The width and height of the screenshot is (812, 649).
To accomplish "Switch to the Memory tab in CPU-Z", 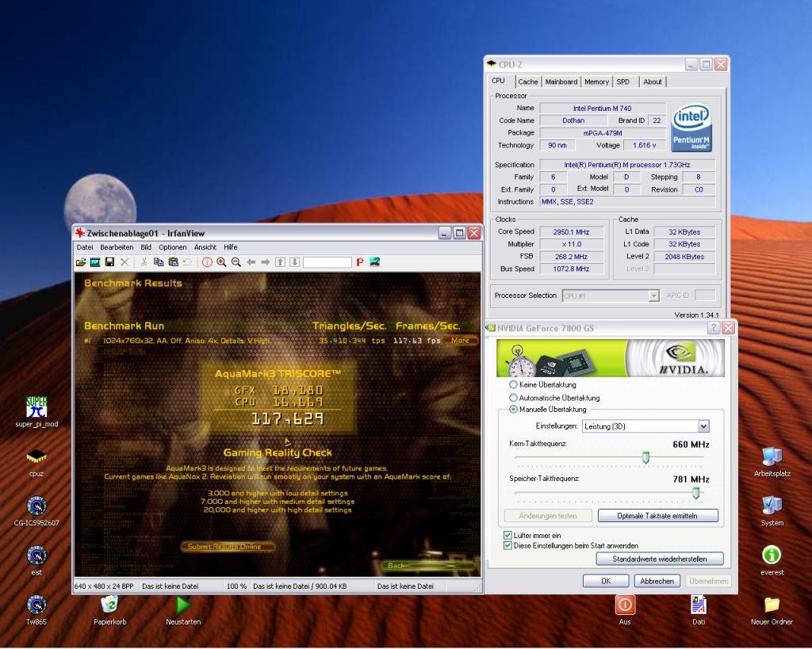I will 596,82.
